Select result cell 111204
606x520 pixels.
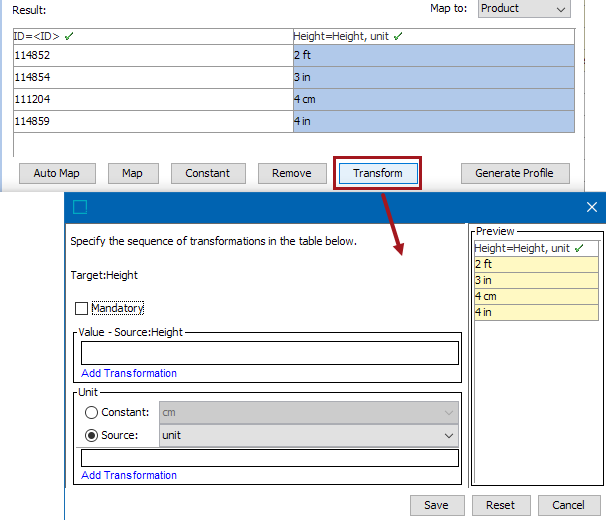click(x=153, y=99)
